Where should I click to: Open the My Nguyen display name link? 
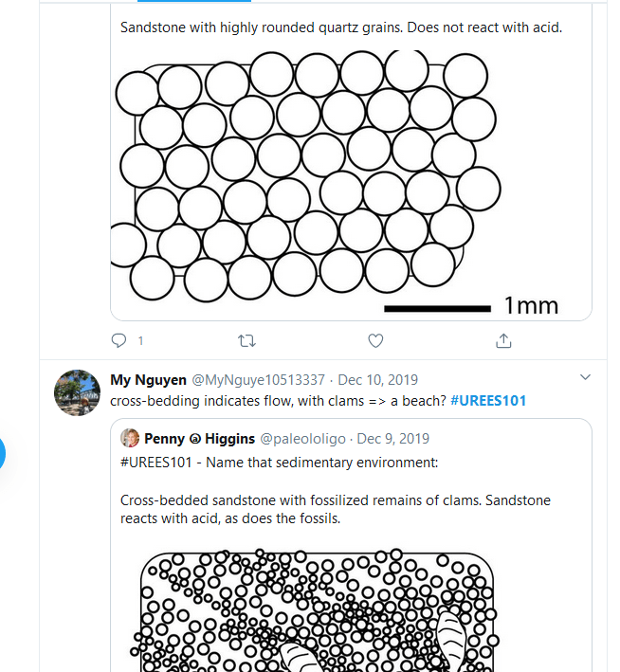coord(148,380)
